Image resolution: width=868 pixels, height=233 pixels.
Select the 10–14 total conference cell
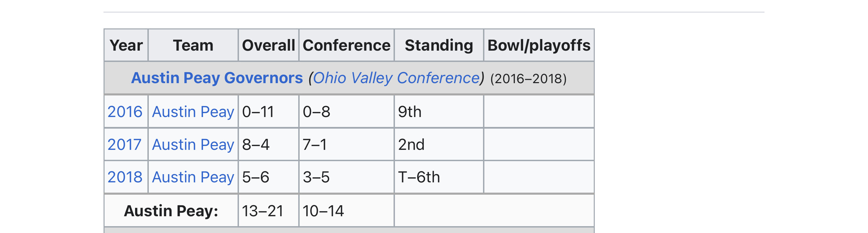[x=347, y=211]
